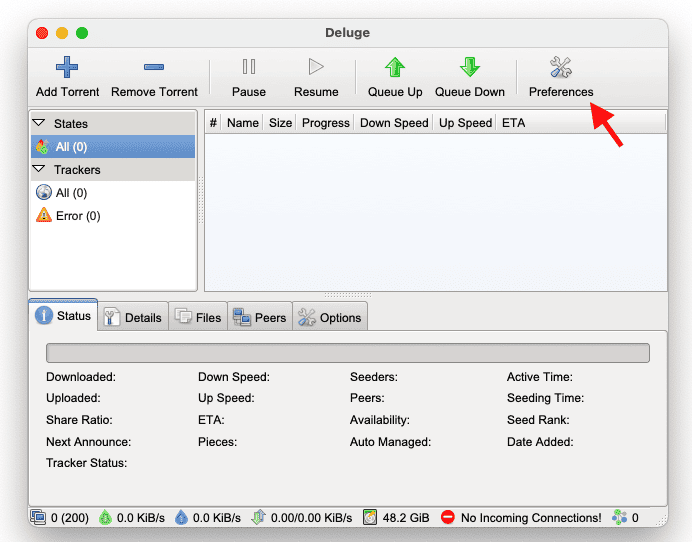The image size is (692, 542).
Task: Open the Options tab
Action: click(x=330, y=317)
